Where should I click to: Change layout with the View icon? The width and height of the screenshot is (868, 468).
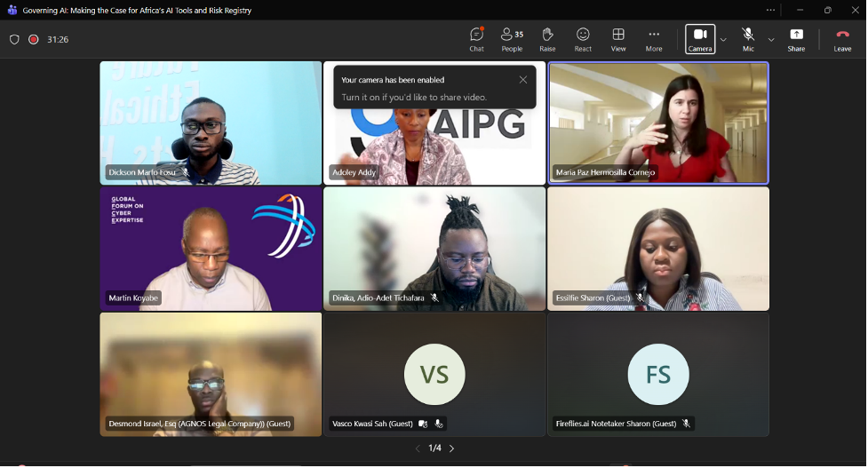pyautogui.click(x=618, y=39)
